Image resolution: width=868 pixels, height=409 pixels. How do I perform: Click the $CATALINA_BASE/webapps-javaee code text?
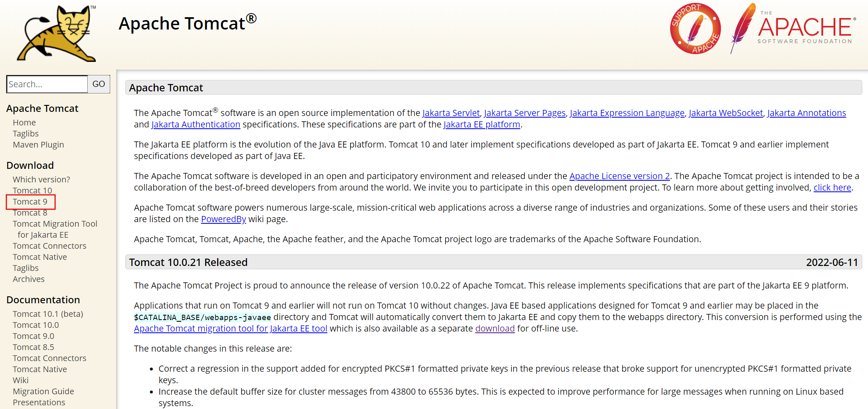click(x=202, y=317)
